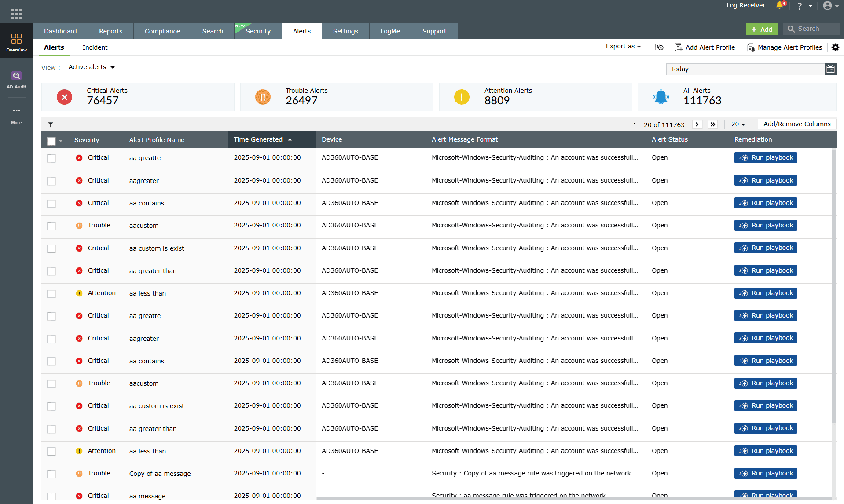
Task: Select all alerts using header checkbox
Action: click(51, 141)
